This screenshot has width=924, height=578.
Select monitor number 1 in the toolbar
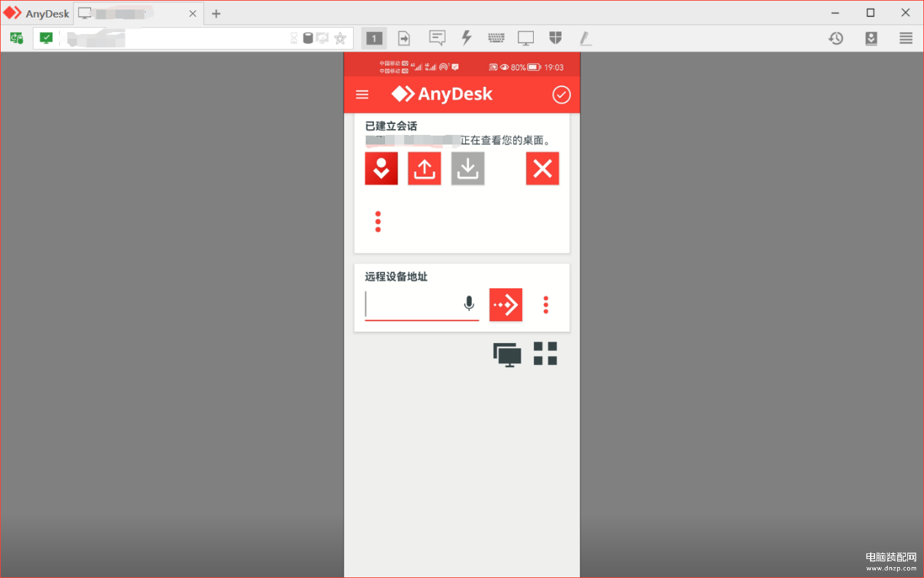pos(374,38)
